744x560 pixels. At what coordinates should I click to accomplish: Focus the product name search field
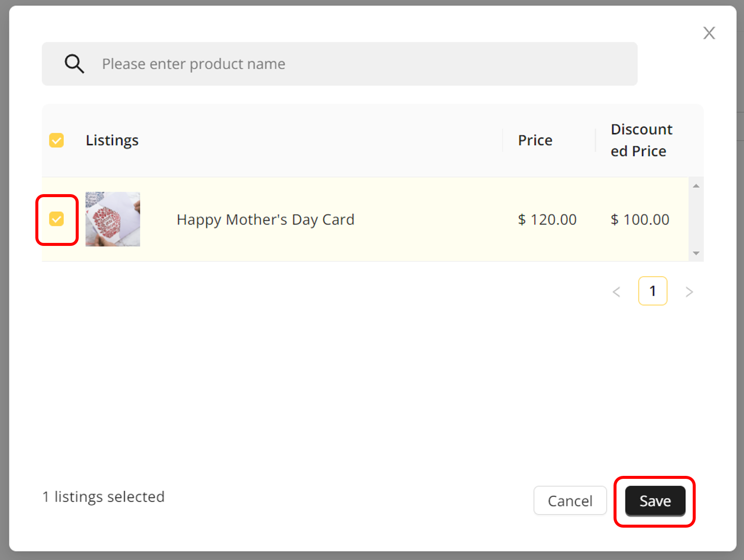(x=349, y=64)
